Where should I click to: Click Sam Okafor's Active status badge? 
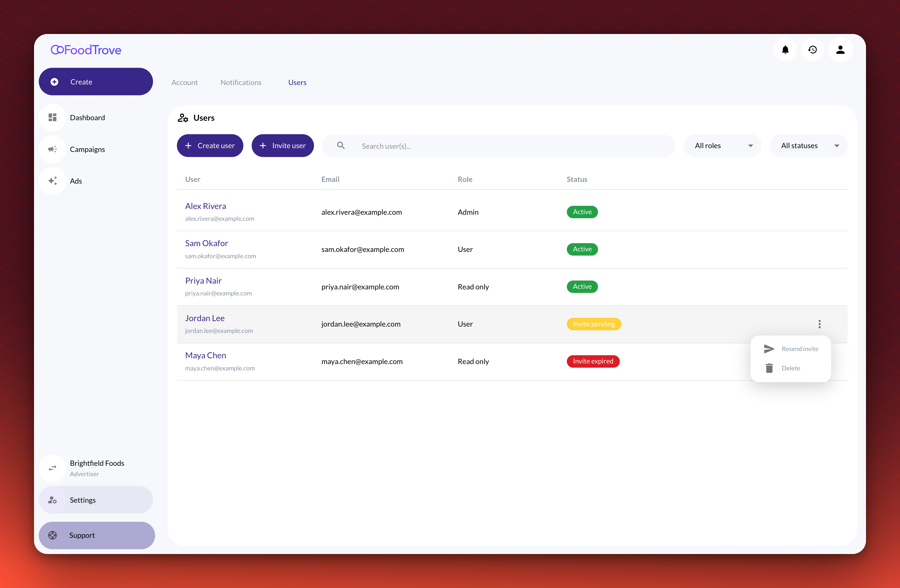click(x=582, y=249)
